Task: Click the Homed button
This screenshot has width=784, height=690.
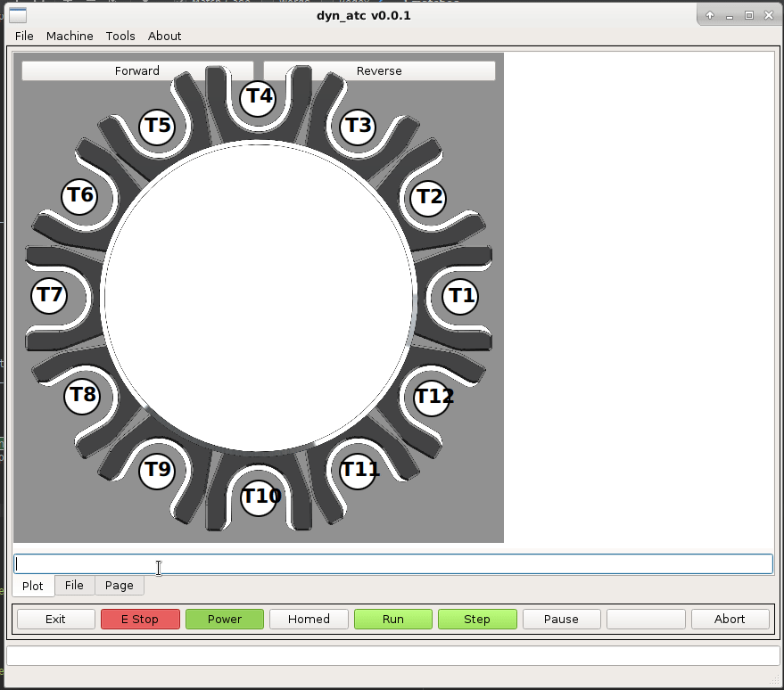Action: coord(309,619)
